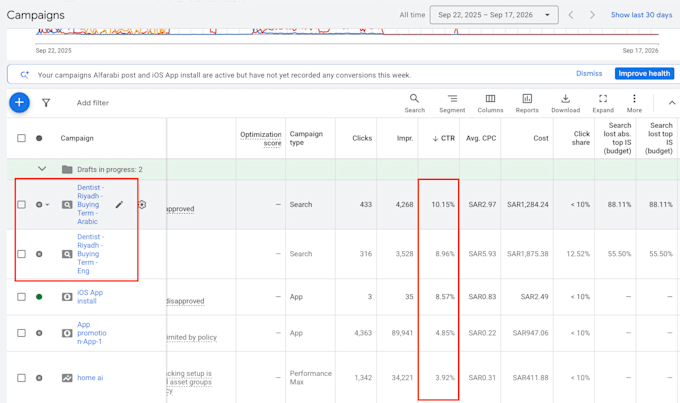The image size is (680, 403).
Task: Sort by the Avg. CPC column header
Action: [x=481, y=138]
